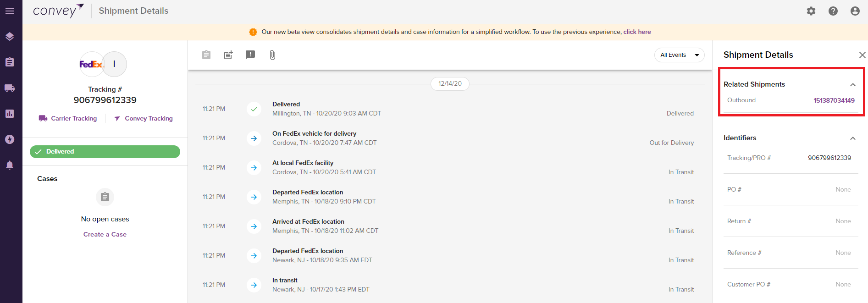Open the bar chart analytics icon in sidebar
The image size is (868, 303).
[10, 114]
